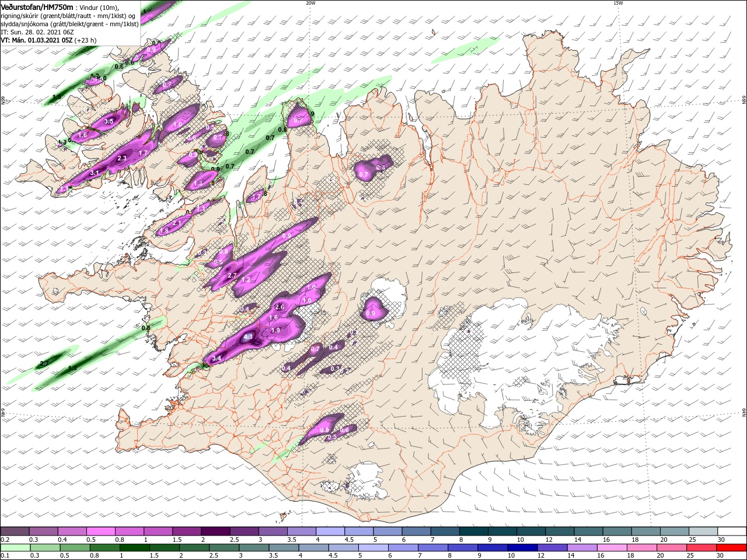This screenshot has height=560, width=747.
Task: Select the violet bottom-row swatch starting at 12
Action: pos(552,548)
